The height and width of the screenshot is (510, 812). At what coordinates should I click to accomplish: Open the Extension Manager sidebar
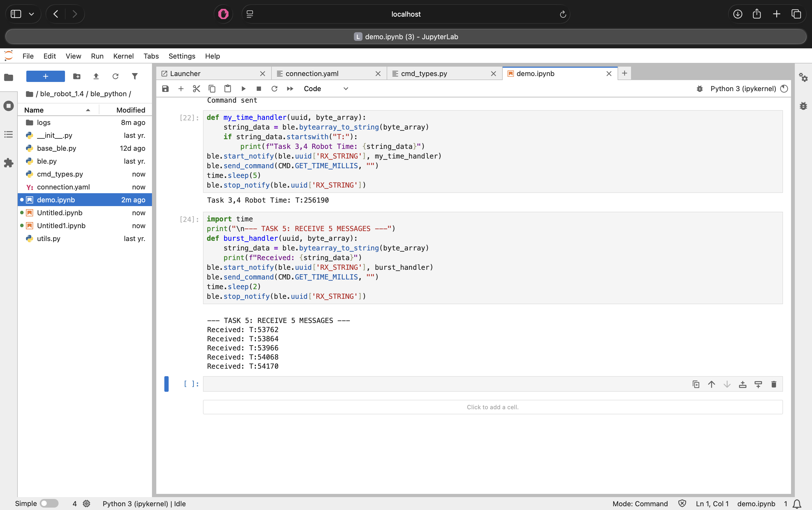pos(8,163)
